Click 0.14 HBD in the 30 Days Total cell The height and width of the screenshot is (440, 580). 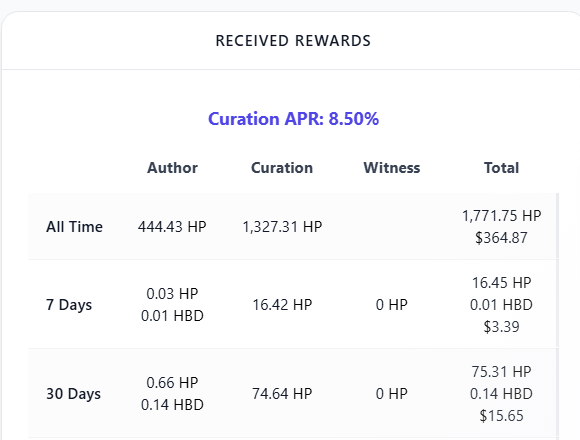coord(502,394)
